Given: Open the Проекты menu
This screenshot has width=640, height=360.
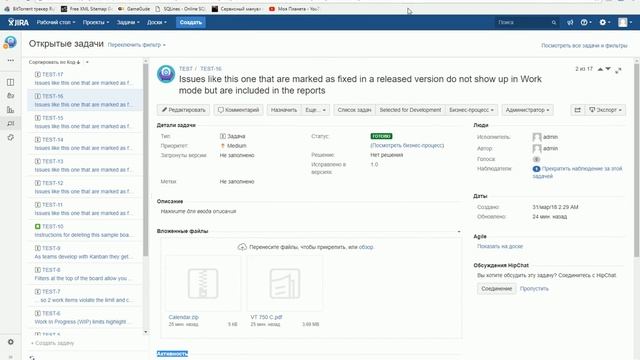Looking at the screenshot, I should (96, 22).
